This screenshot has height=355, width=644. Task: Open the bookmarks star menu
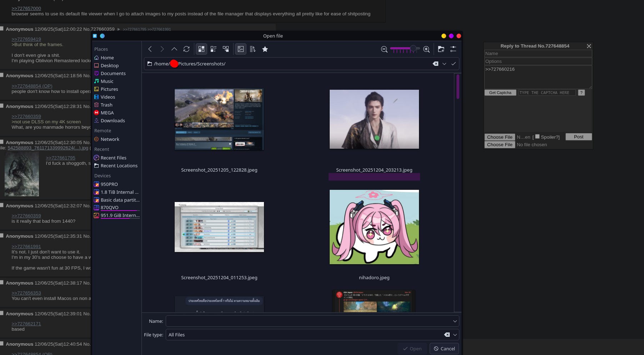[x=265, y=49]
